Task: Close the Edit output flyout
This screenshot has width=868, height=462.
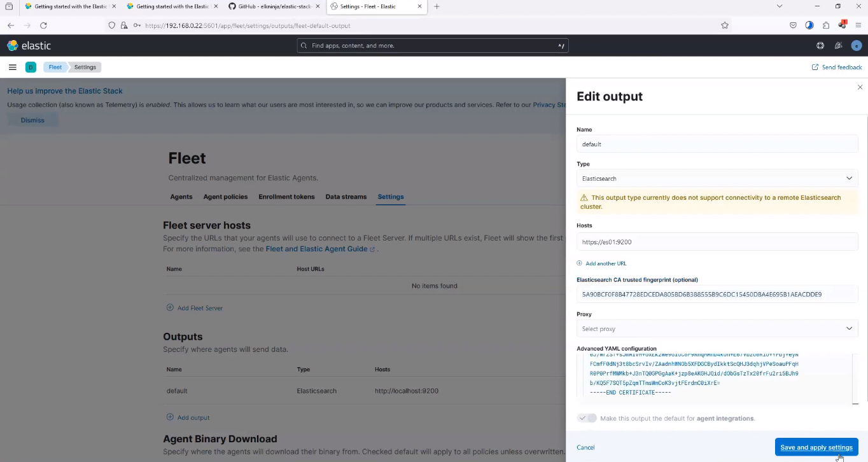Action: (x=860, y=87)
